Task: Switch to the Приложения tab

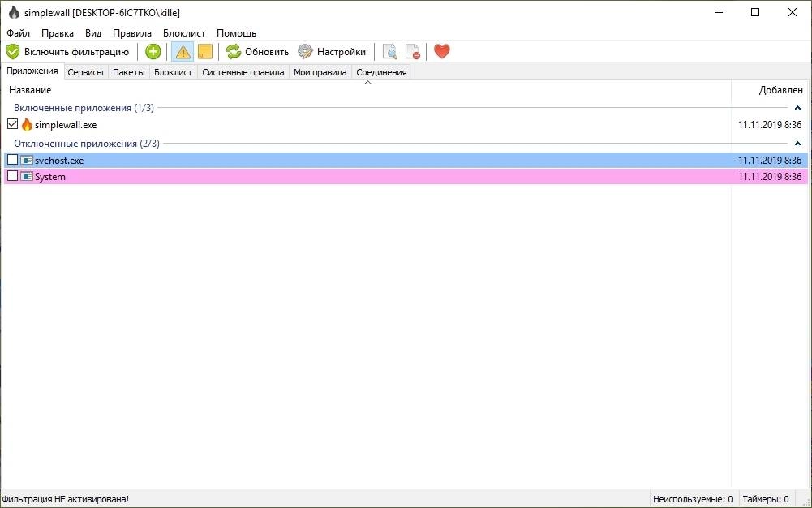Action: point(32,71)
